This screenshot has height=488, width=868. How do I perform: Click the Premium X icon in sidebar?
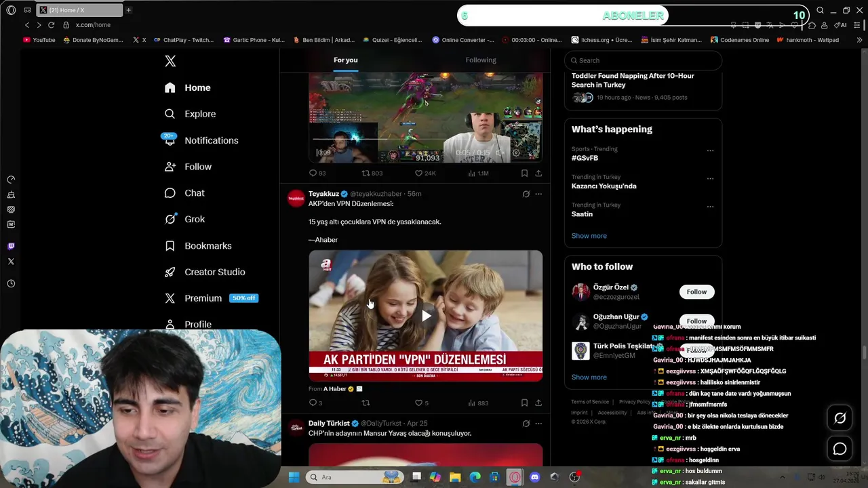(x=170, y=298)
